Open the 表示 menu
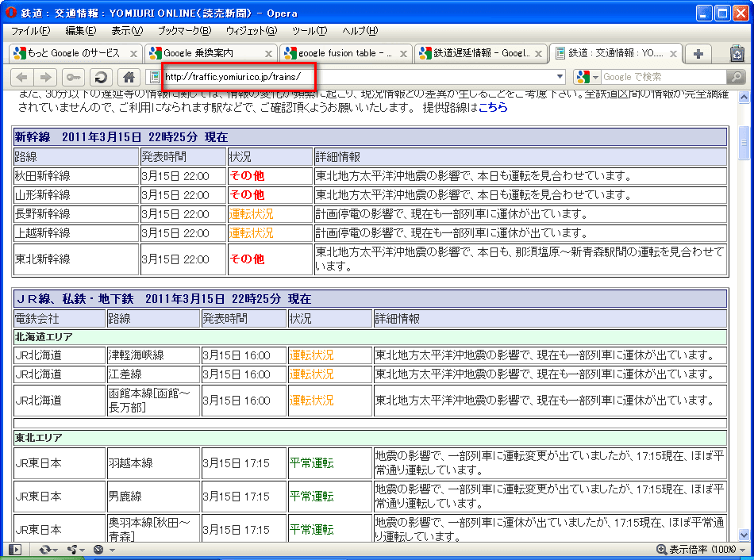 point(127,31)
